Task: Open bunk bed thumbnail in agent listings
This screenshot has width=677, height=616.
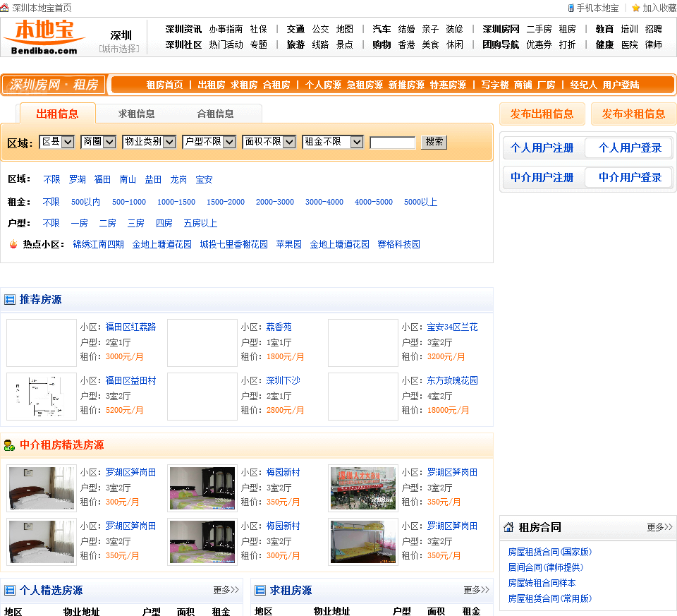Action: pos(363,542)
